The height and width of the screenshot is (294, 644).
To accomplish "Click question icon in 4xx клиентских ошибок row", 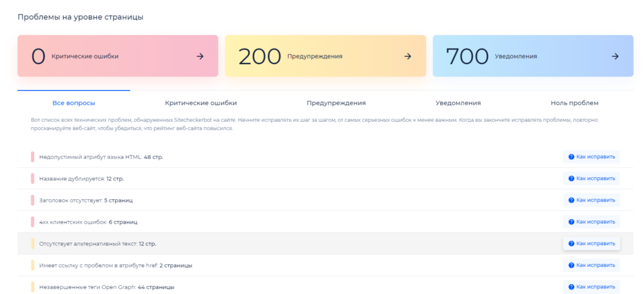I will point(571,222).
